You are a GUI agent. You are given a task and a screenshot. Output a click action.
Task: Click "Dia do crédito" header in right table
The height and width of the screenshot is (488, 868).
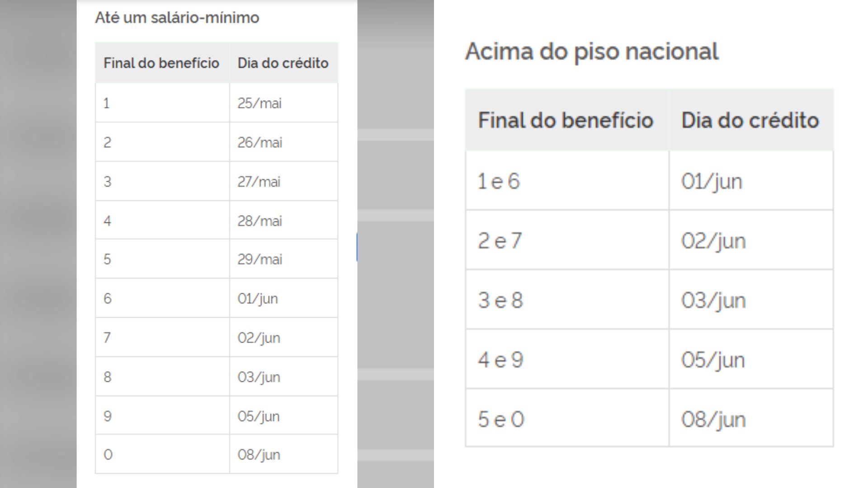750,121
